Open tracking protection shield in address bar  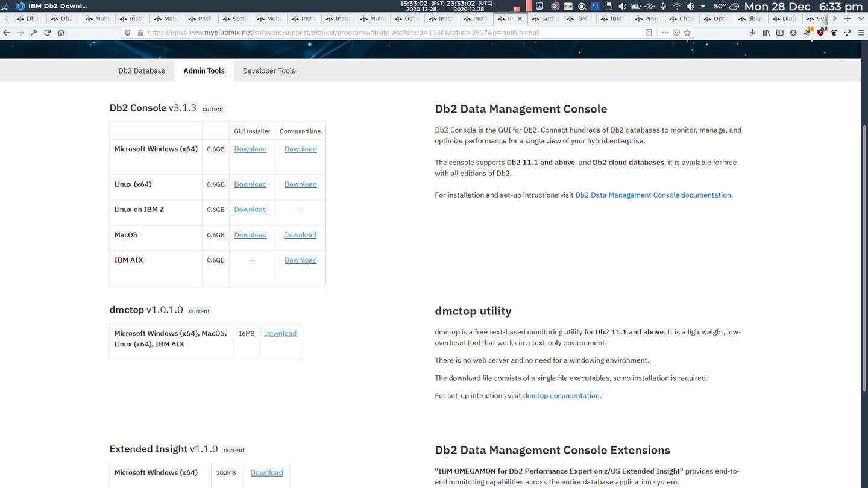tap(127, 33)
